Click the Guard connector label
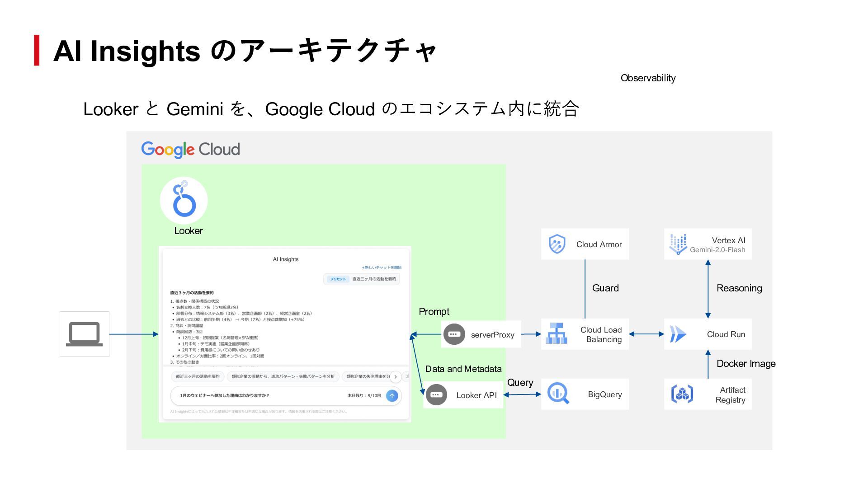 pyautogui.click(x=605, y=288)
